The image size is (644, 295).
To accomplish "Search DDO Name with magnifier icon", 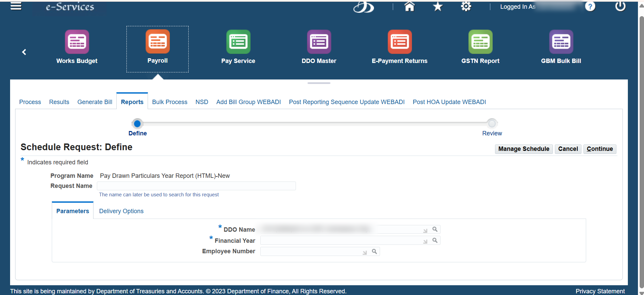I will pyautogui.click(x=435, y=229).
